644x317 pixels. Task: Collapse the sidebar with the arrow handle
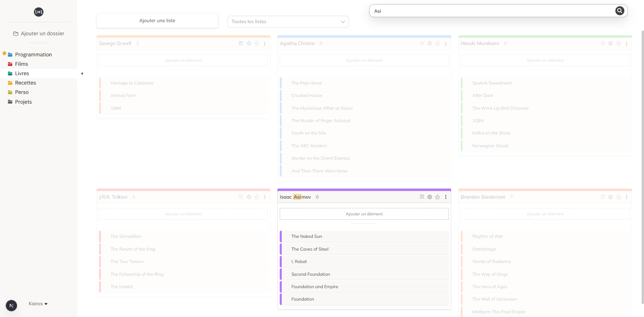pyautogui.click(x=82, y=73)
